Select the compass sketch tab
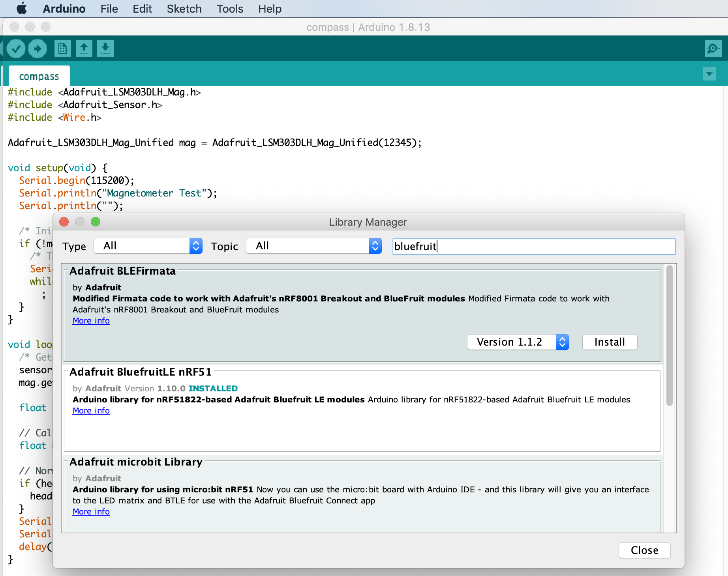728x576 pixels. click(x=39, y=76)
